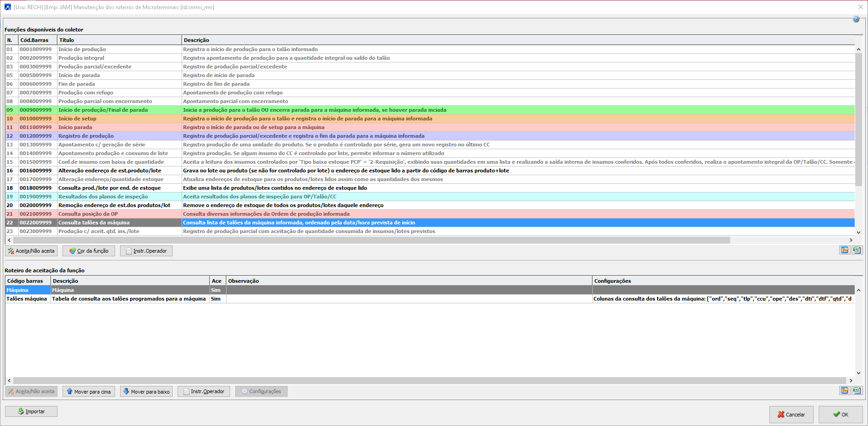Close the Manutenção dos roteiros window
This screenshot has height=426, width=868.
click(x=860, y=7)
